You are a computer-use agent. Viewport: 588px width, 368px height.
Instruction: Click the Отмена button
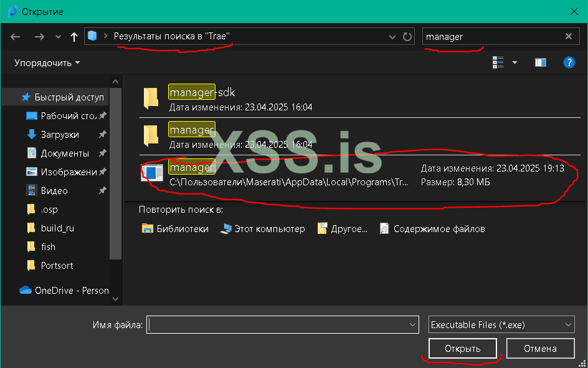(541, 349)
